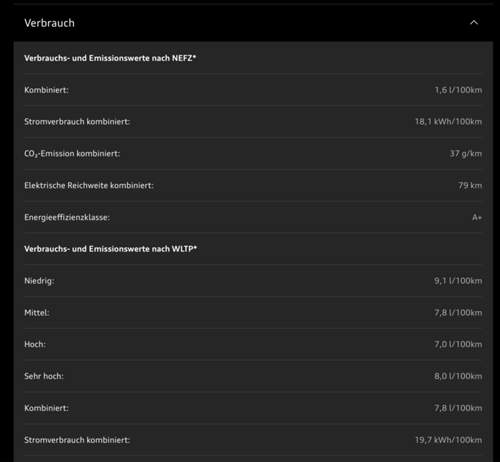Select the Hoch 7,0 l/100km value
Screen dimensions: 500x462
tap(458, 344)
